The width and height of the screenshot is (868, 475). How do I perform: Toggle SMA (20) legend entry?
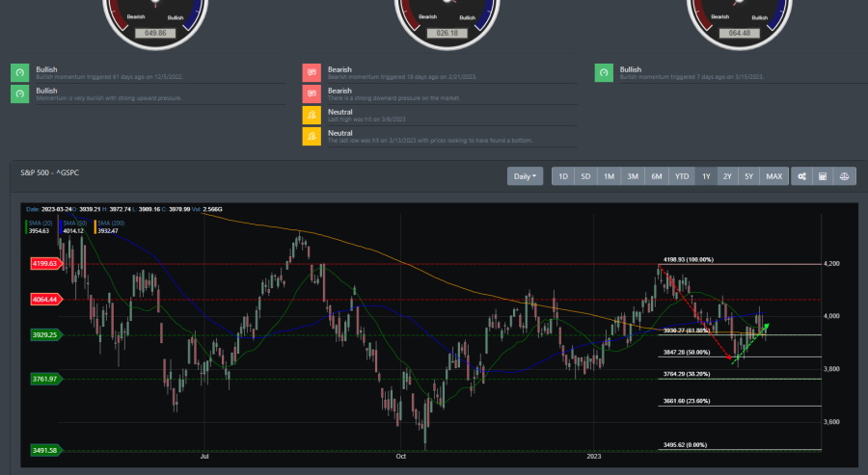[40, 226]
